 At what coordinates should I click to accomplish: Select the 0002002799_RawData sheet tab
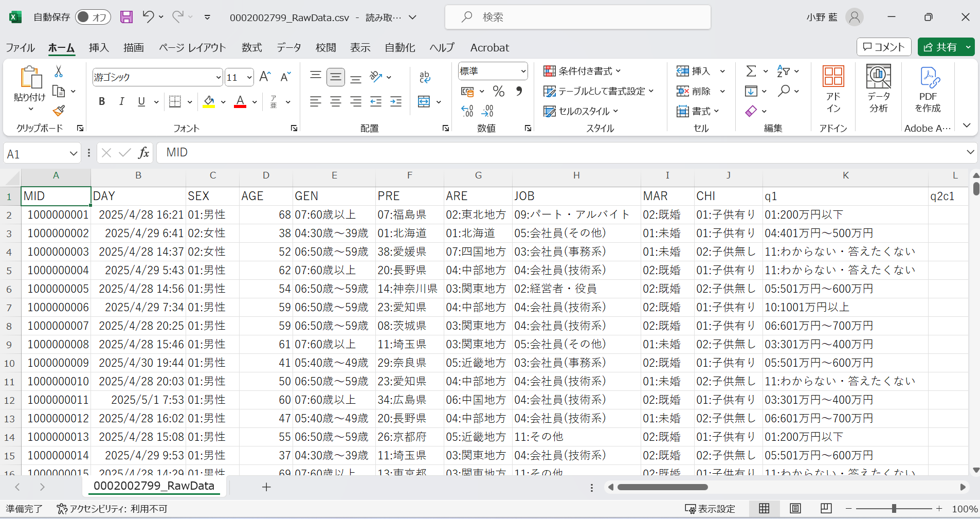[154, 486]
